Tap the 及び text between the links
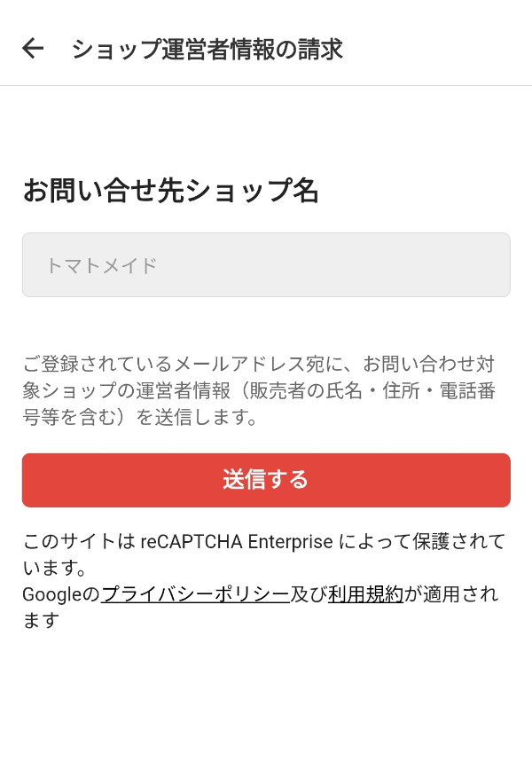Viewport: 532px width, 762px height. (309, 594)
